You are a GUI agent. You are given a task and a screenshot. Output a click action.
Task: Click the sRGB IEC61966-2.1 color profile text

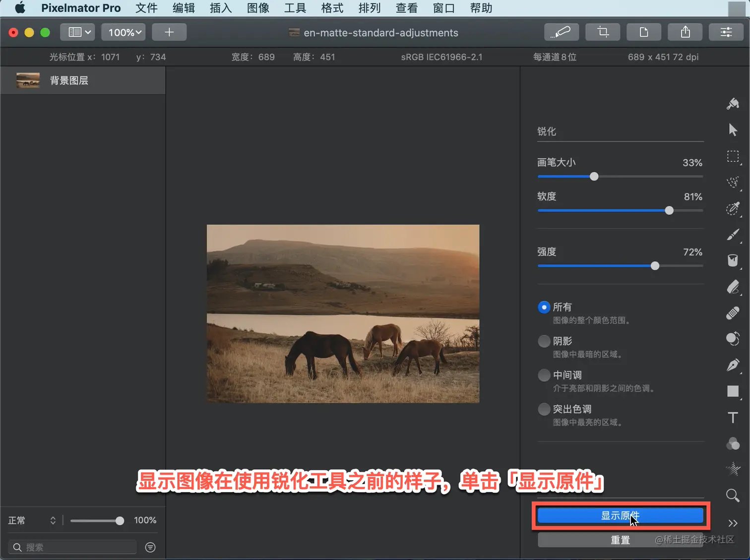441,57
